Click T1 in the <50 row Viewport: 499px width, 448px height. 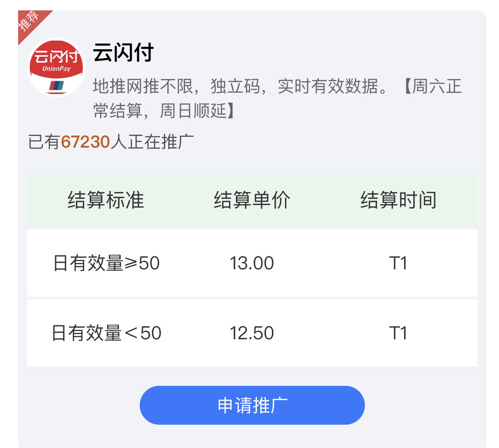point(398,333)
